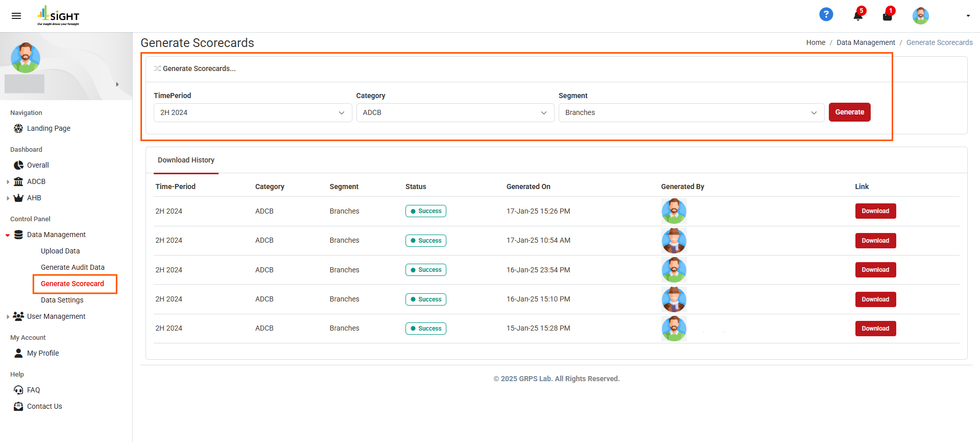Open the Landing Page nav item
Image resolution: width=980 pixels, height=442 pixels.
(49, 128)
